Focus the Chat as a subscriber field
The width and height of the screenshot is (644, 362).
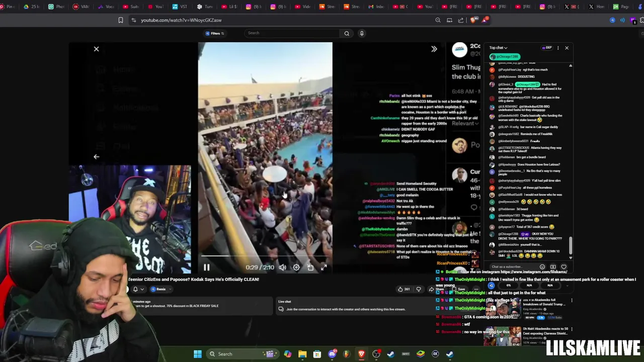click(x=513, y=266)
